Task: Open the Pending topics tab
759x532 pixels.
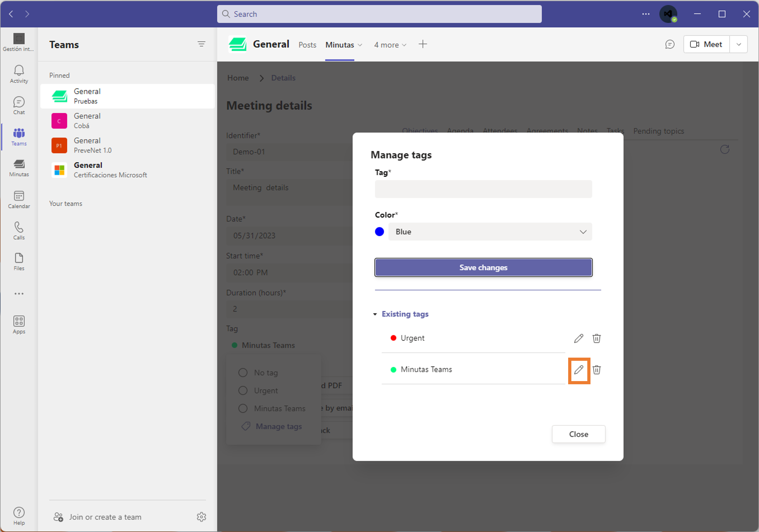Action: [659, 131]
